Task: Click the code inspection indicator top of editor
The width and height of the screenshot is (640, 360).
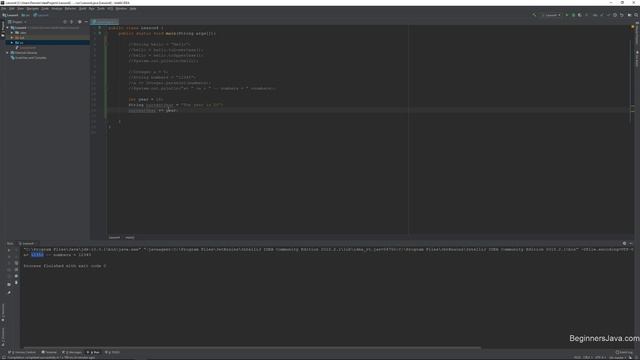Action: (633, 27)
